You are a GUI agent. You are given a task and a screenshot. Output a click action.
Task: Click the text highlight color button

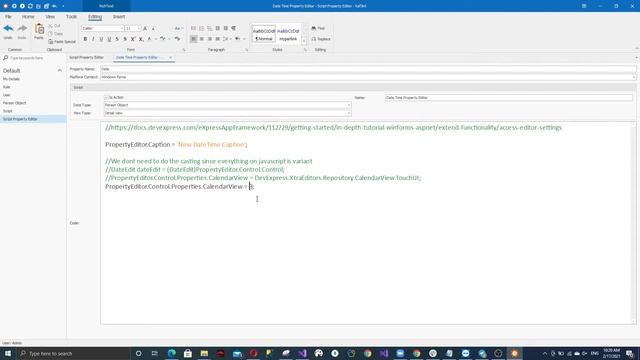(162, 39)
